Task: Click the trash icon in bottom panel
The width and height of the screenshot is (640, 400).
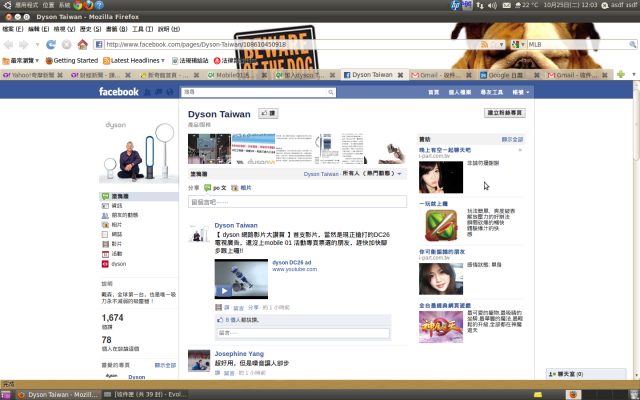Action: [634, 395]
